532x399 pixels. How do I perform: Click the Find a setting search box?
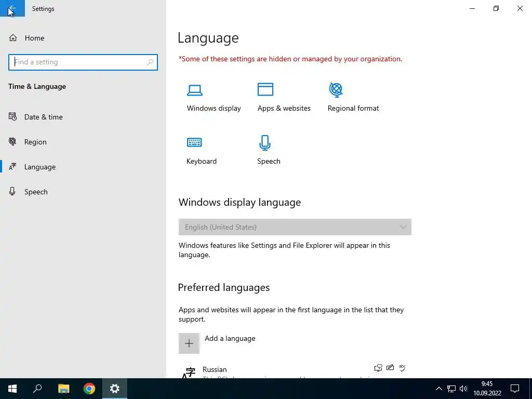tap(83, 62)
